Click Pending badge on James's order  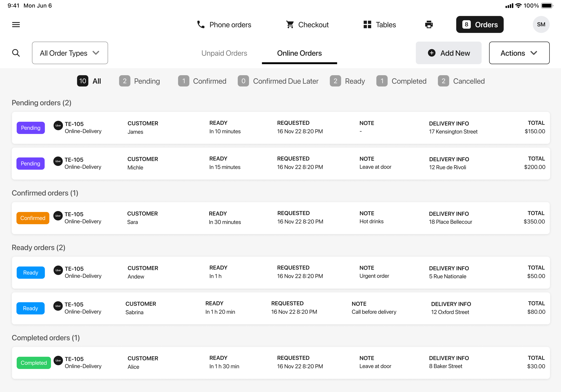point(31,128)
